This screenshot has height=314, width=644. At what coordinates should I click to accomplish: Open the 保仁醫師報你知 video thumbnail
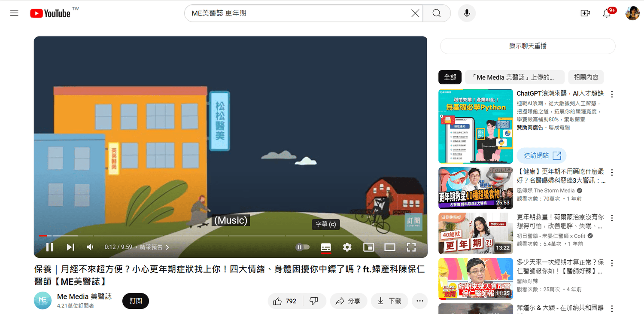[476, 279]
